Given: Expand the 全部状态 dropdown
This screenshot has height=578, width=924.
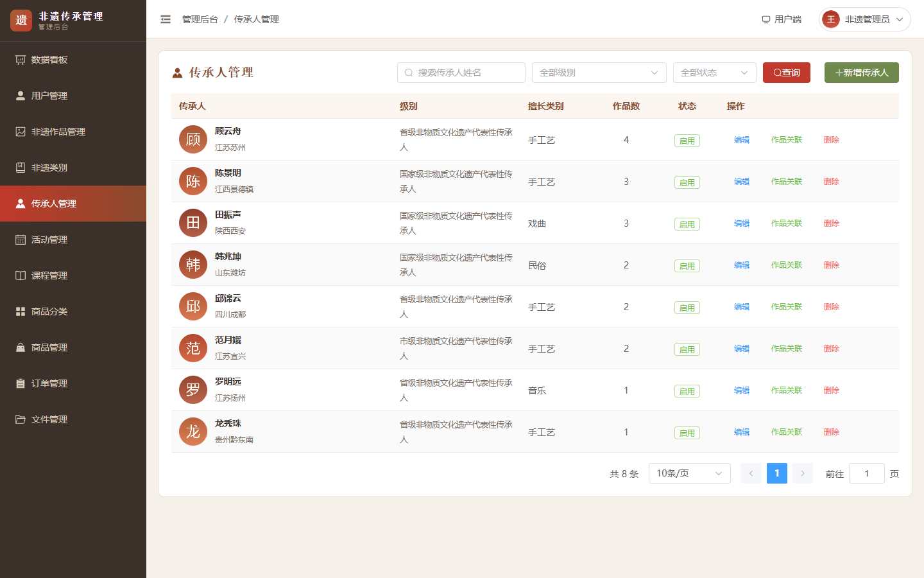Looking at the screenshot, I should tap(715, 73).
